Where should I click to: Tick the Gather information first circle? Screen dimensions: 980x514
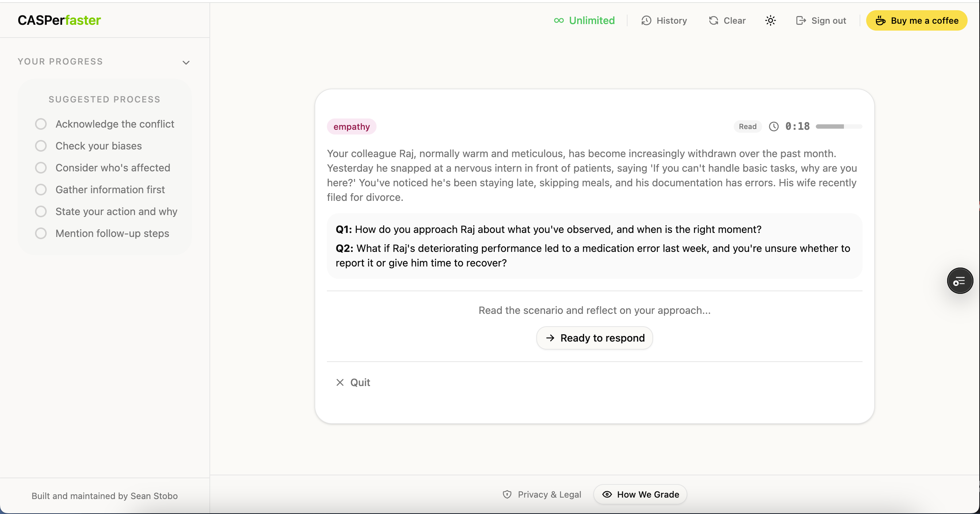coord(41,190)
